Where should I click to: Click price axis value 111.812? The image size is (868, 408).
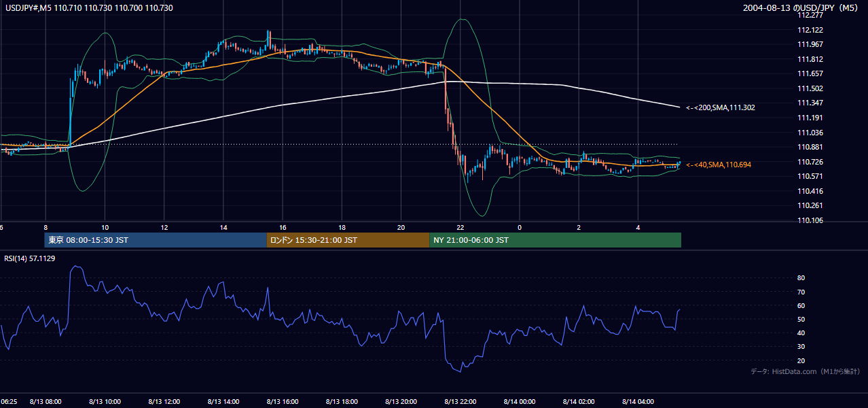(811, 59)
